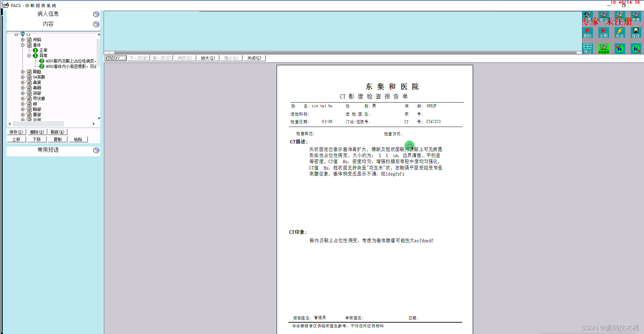Click the 上移 move up button
Screen dimensions: 644x334
coord(16,139)
